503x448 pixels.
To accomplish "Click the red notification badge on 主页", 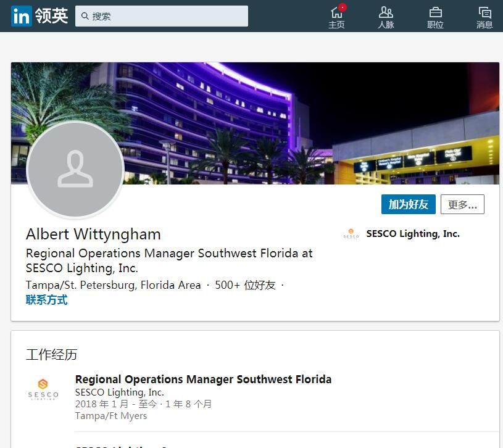I will (343, 7).
